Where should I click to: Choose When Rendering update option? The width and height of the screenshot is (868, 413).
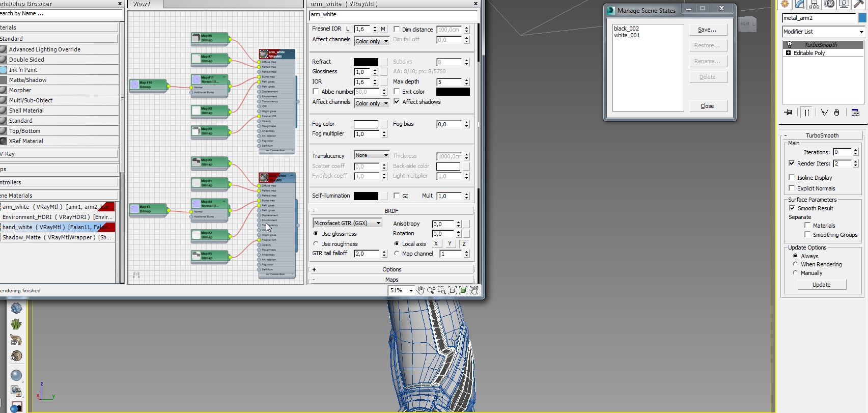pyautogui.click(x=795, y=264)
